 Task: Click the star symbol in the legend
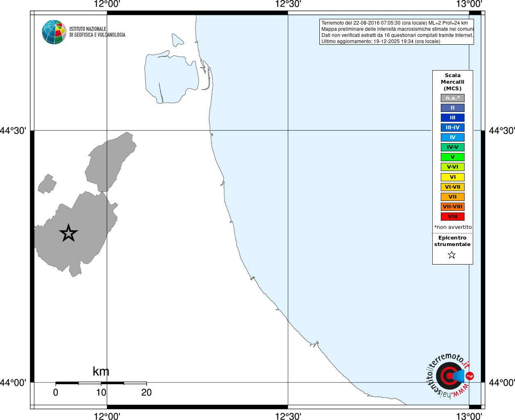(452, 255)
